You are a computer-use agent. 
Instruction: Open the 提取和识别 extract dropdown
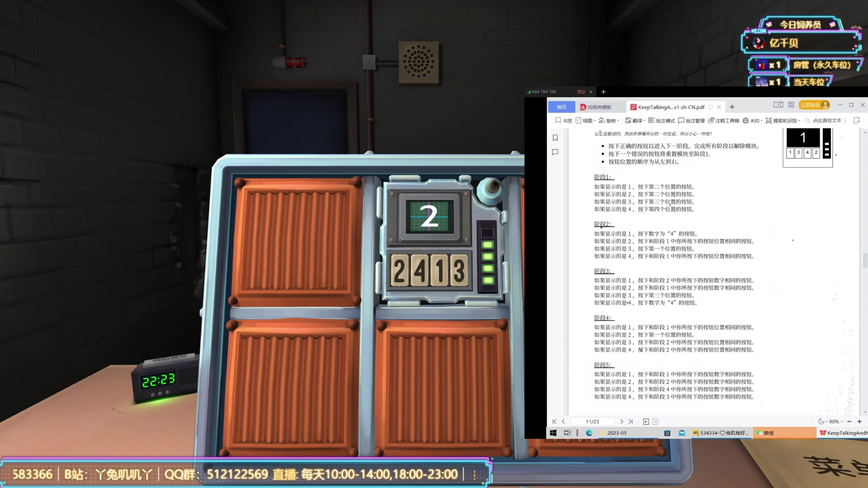coord(783,121)
